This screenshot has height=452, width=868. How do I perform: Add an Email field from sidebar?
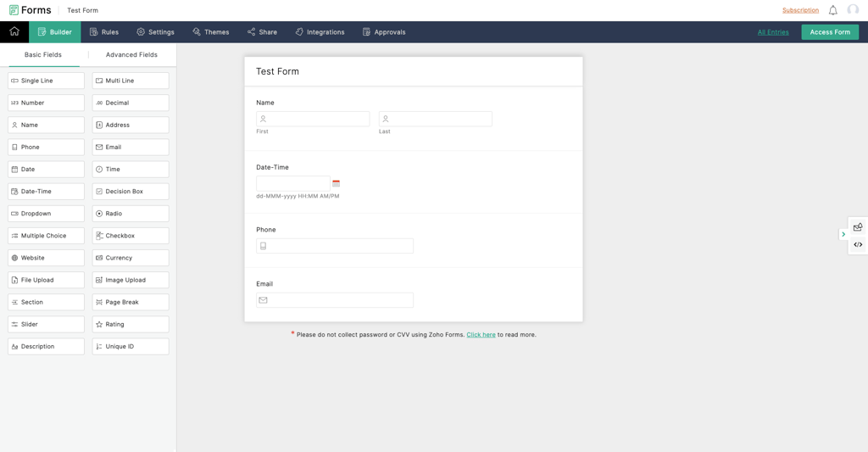131,147
